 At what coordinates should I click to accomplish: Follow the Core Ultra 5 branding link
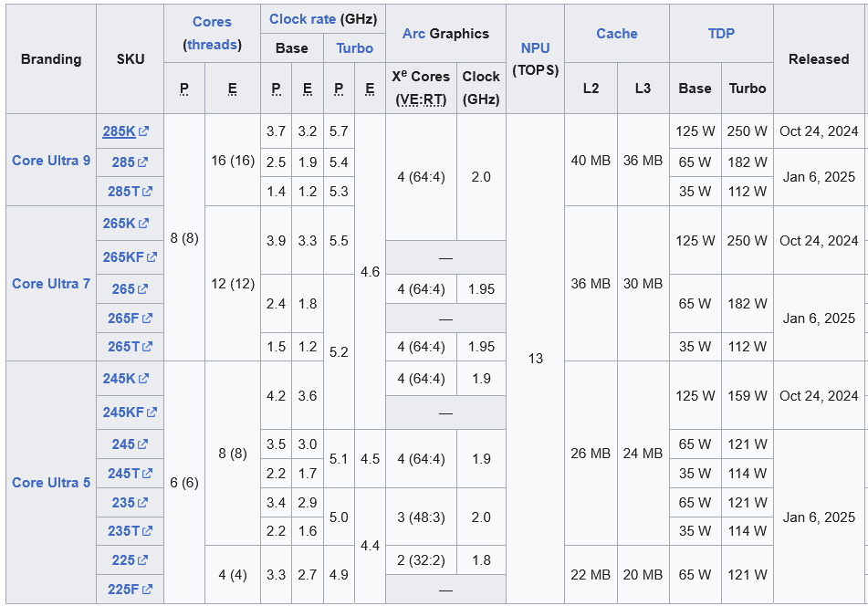tap(51, 483)
